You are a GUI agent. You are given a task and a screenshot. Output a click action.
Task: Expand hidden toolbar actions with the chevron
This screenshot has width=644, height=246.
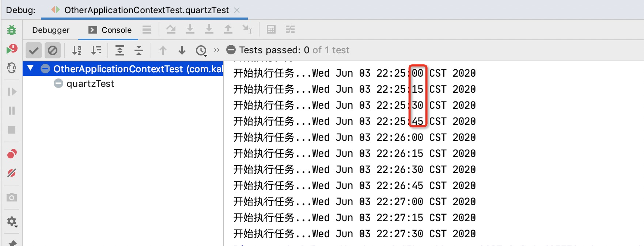click(217, 50)
